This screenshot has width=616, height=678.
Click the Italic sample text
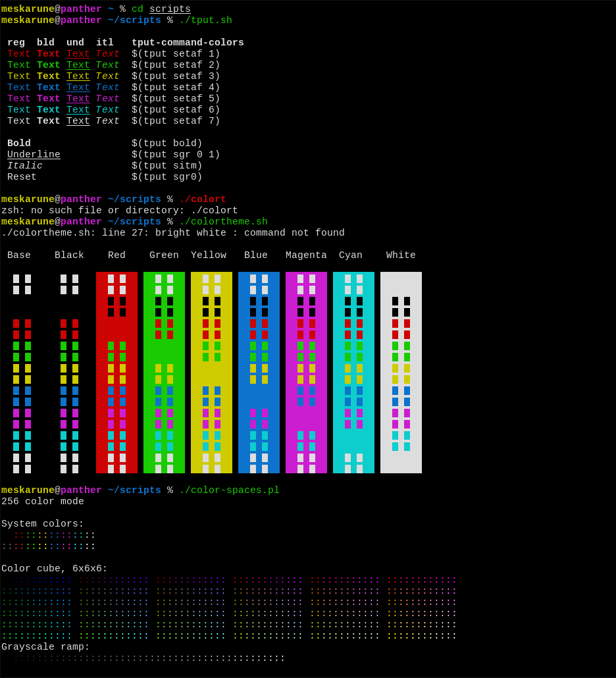click(x=25, y=165)
